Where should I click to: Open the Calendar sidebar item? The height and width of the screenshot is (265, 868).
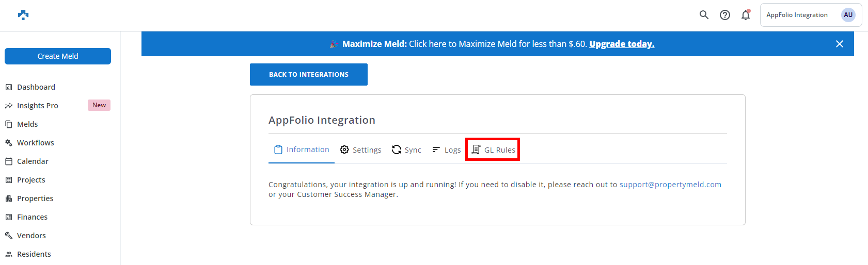pos(33,161)
